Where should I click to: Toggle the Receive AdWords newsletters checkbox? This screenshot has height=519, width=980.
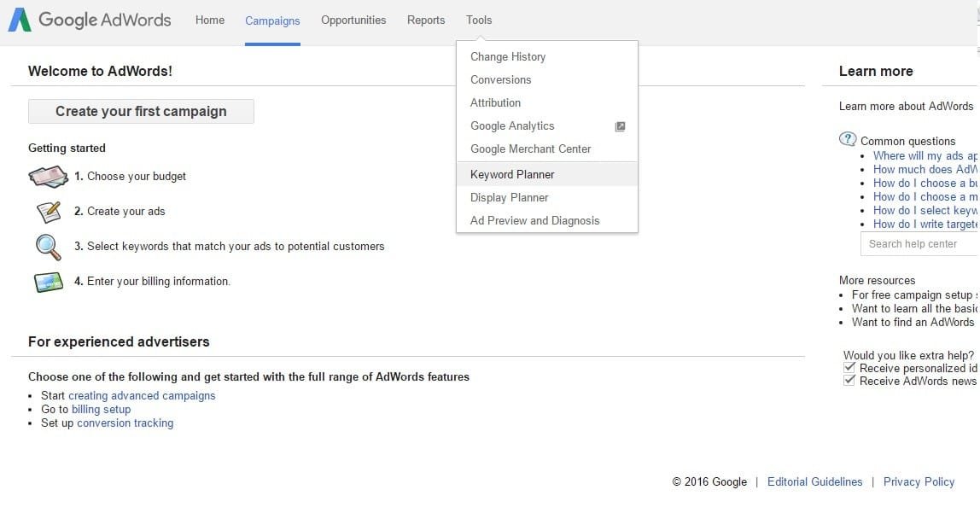(x=849, y=380)
